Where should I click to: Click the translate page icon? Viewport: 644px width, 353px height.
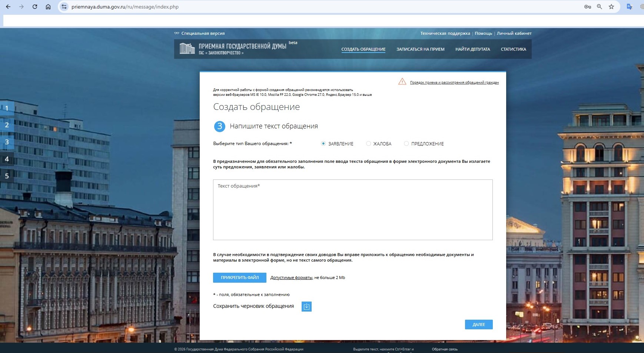click(629, 7)
